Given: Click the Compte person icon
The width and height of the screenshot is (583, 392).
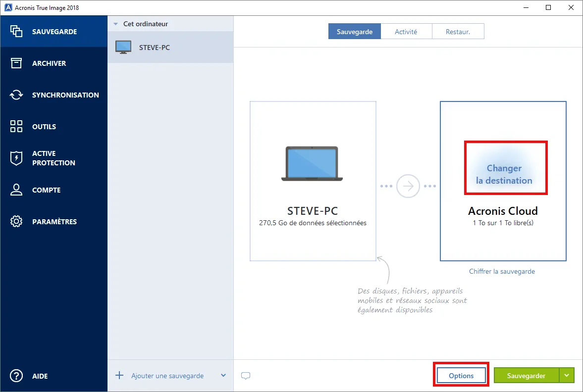Looking at the screenshot, I should tap(16, 190).
